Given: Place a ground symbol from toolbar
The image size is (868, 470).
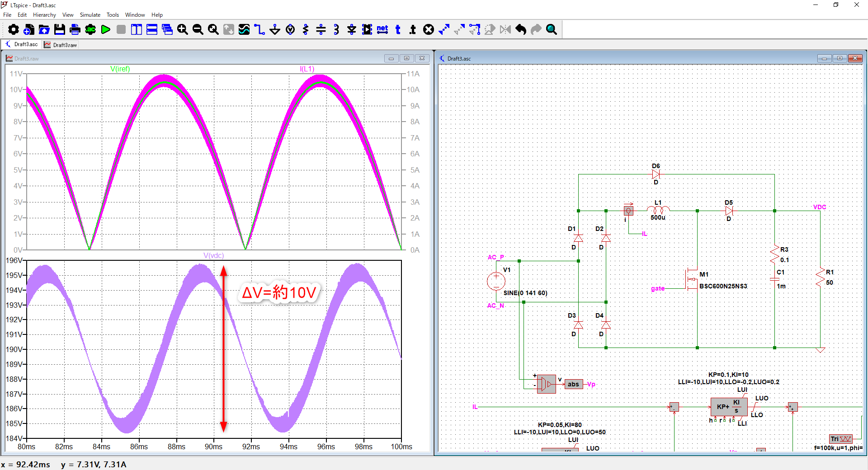Looking at the screenshot, I should 275,30.
